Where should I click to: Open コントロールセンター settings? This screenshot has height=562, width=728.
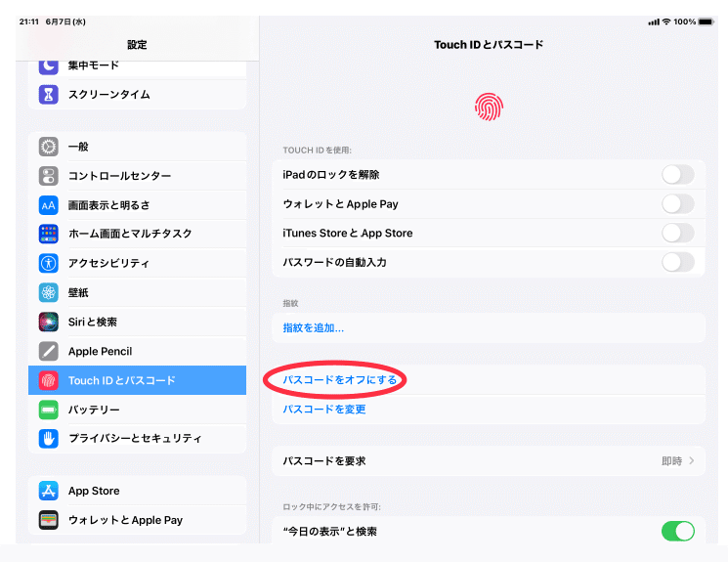(138, 176)
